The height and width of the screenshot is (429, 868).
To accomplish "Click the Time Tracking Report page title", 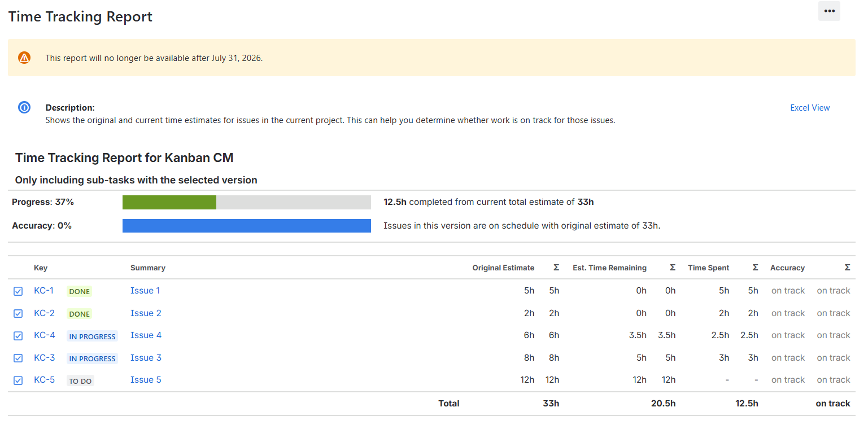I will click(80, 16).
